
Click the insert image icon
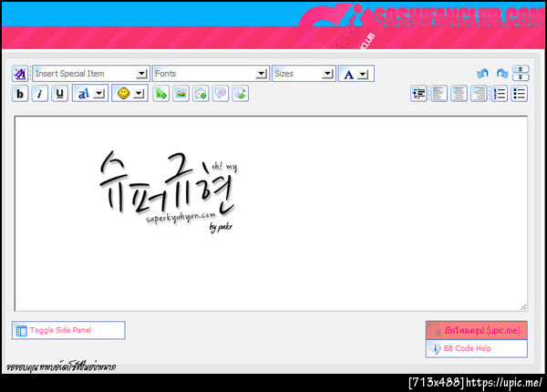pos(181,94)
